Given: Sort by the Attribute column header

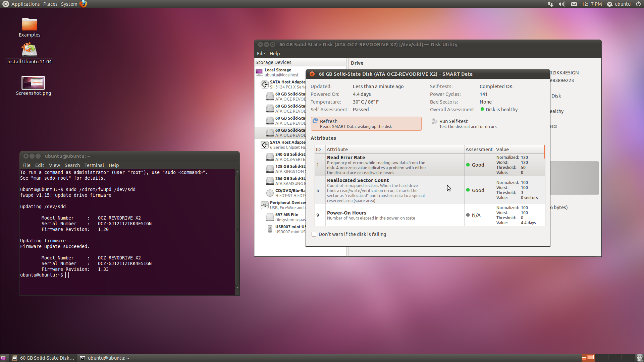Looking at the screenshot, I should tap(395, 149).
